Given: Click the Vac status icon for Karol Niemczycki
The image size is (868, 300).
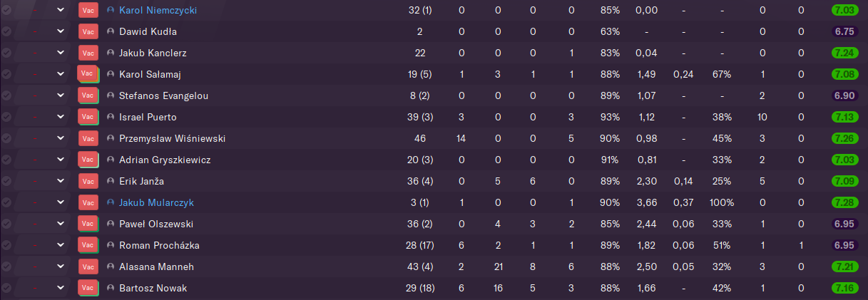Looking at the screenshot, I should click(x=88, y=11).
